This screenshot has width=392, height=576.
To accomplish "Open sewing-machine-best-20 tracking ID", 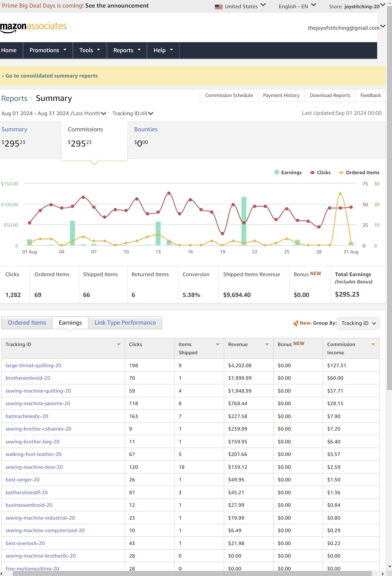I will coord(34,467).
